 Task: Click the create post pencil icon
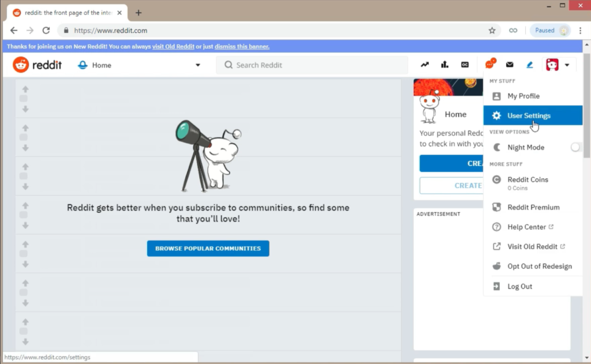pyautogui.click(x=530, y=65)
